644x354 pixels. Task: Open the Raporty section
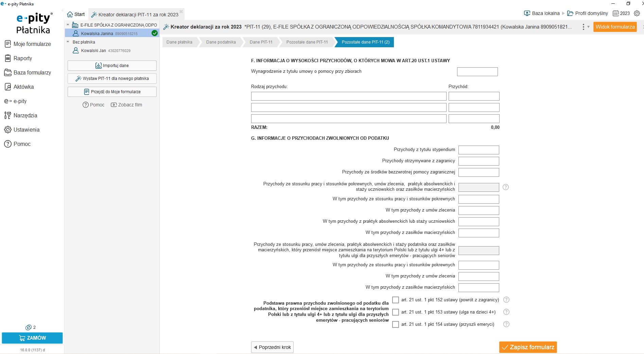(19, 58)
